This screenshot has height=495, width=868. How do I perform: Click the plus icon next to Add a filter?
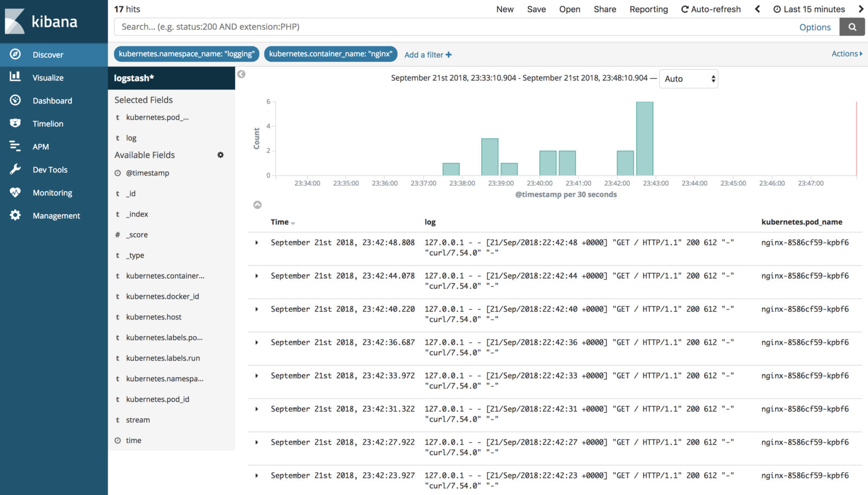coord(449,55)
